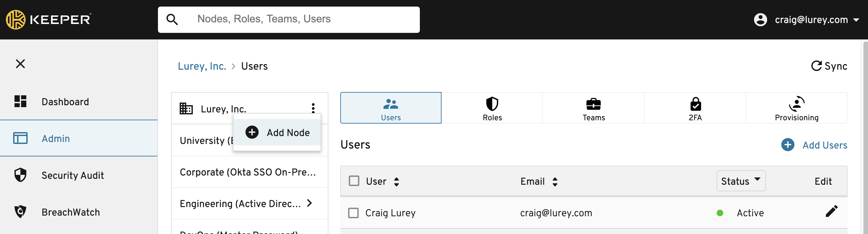Click the Users breadcrumb text
Image resolution: width=868 pixels, height=234 pixels.
coord(254,66)
